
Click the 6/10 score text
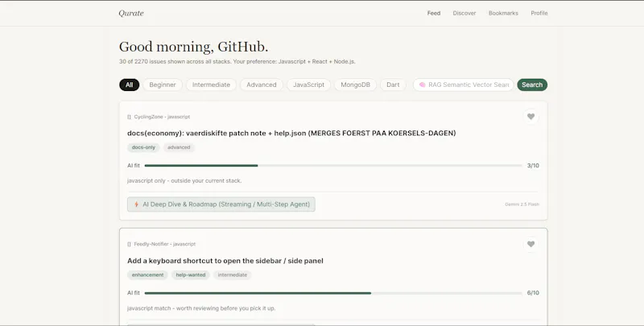(x=533, y=293)
